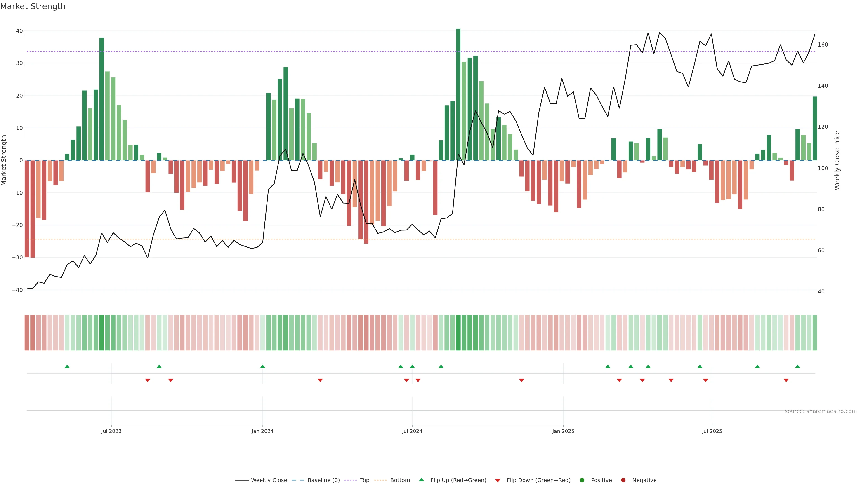Click the Market Strength chart title
Image resolution: width=868 pixels, height=488 pixels.
pyautogui.click(x=33, y=6)
